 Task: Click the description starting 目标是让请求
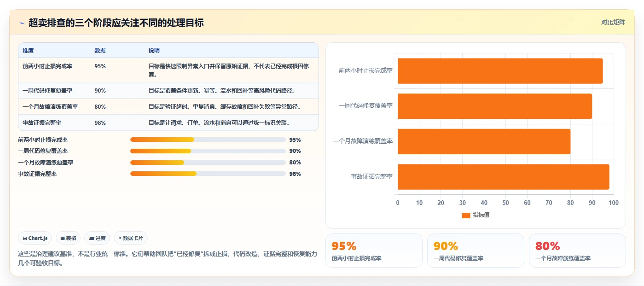coord(219,123)
